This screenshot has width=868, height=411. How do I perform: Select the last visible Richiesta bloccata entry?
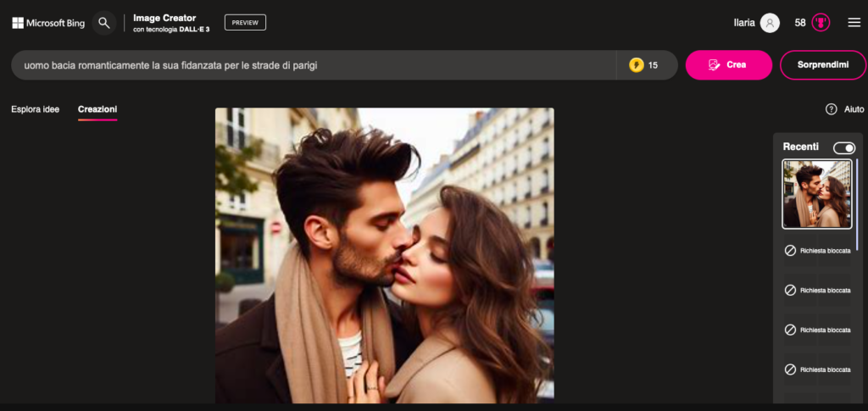click(817, 369)
